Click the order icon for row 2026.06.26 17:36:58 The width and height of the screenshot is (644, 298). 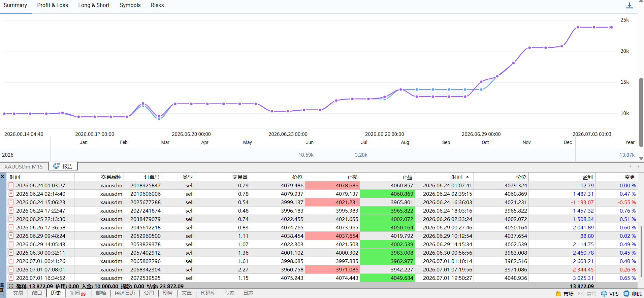pyautogui.click(x=11, y=227)
